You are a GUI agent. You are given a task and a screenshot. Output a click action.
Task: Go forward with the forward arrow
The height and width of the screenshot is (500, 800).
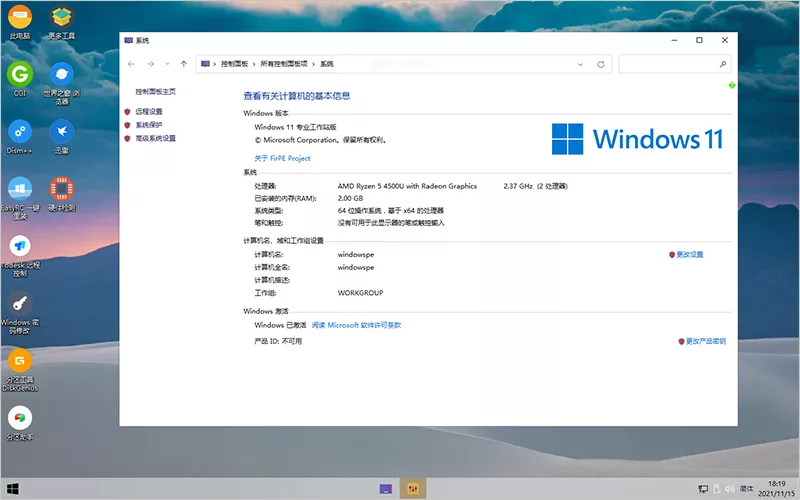coord(151,64)
